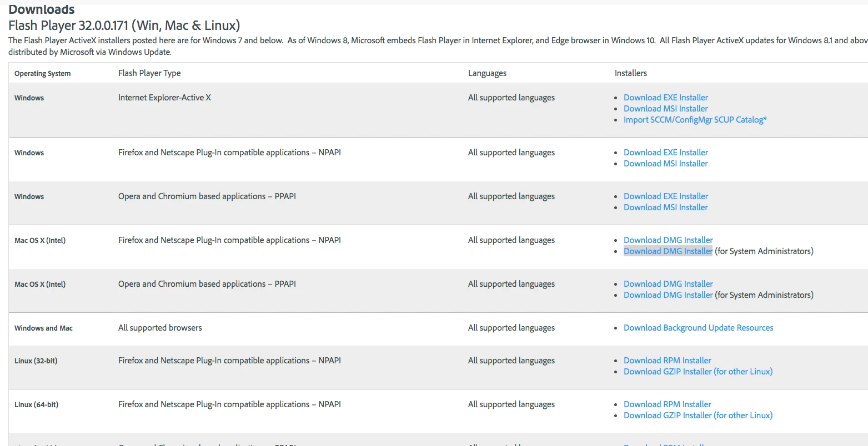
Task: Download DMG Installer for System Administrators, Mac PPAPI
Action: tap(668, 295)
